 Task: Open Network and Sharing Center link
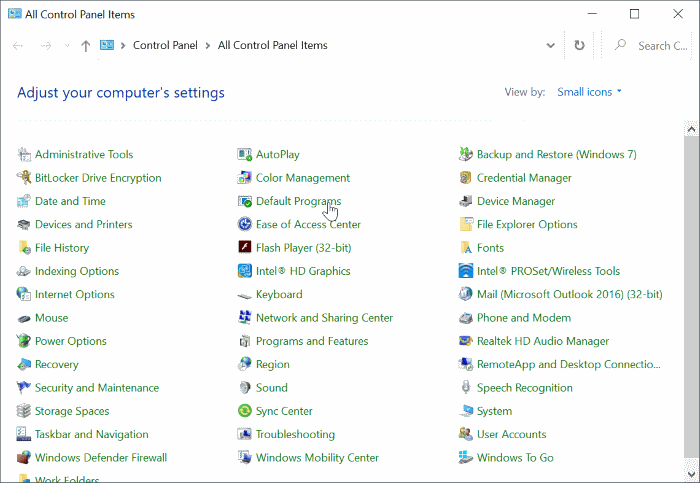[x=324, y=318]
